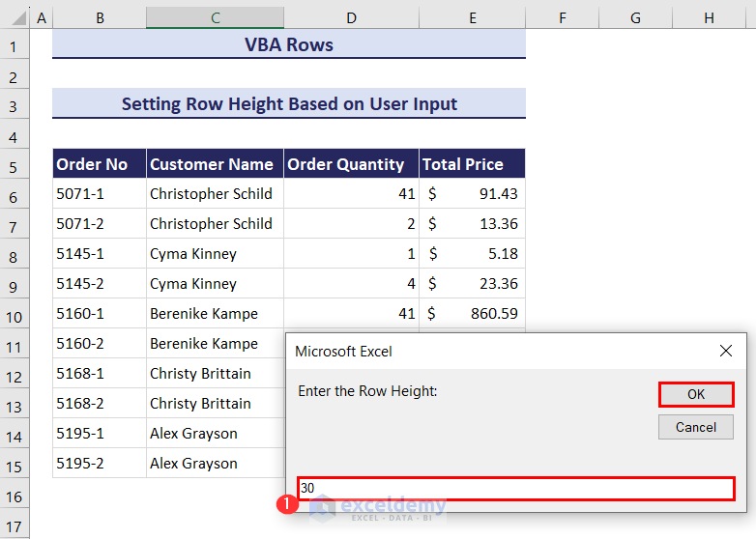Select row 5 header
The height and width of the screenshot is (539, 756).
[14, 164]
